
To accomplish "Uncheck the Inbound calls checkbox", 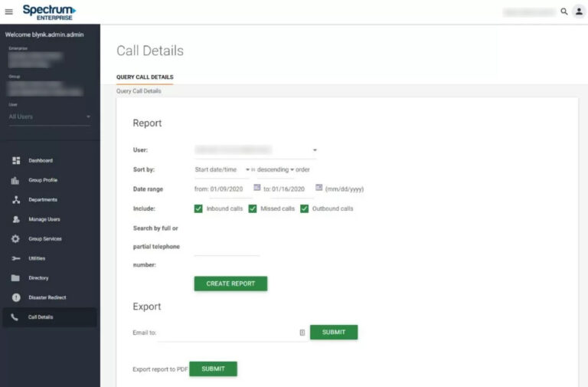I will tap(198, 208).
